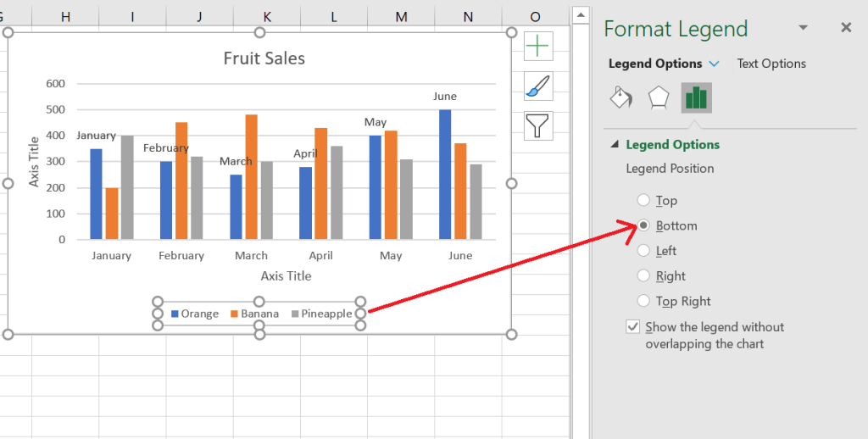This screenshot has width=868, height=439.
Task: Select column N header
Action: 468,17
